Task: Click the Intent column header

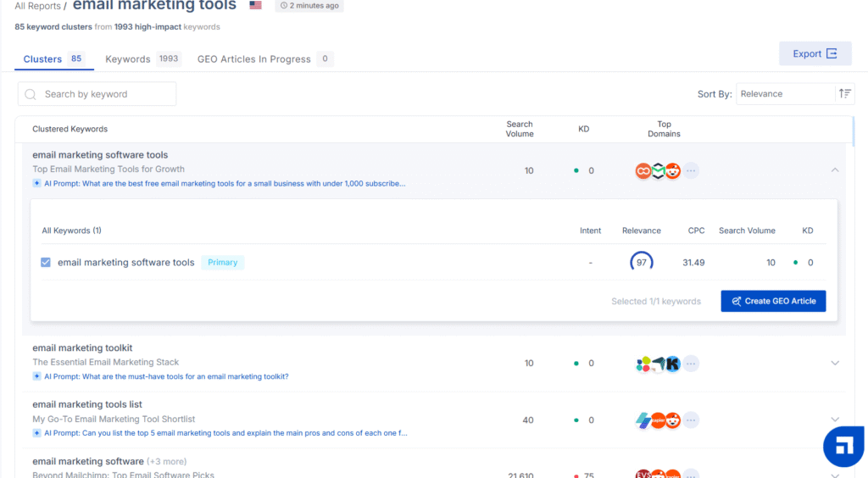Action: [590, 231]
